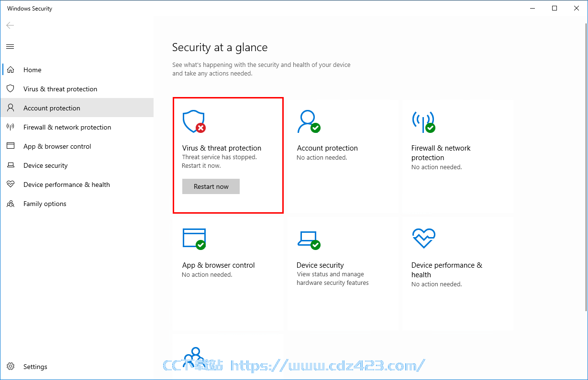
Task: Open the App & browser control window icon
Action: click(194, 239)
